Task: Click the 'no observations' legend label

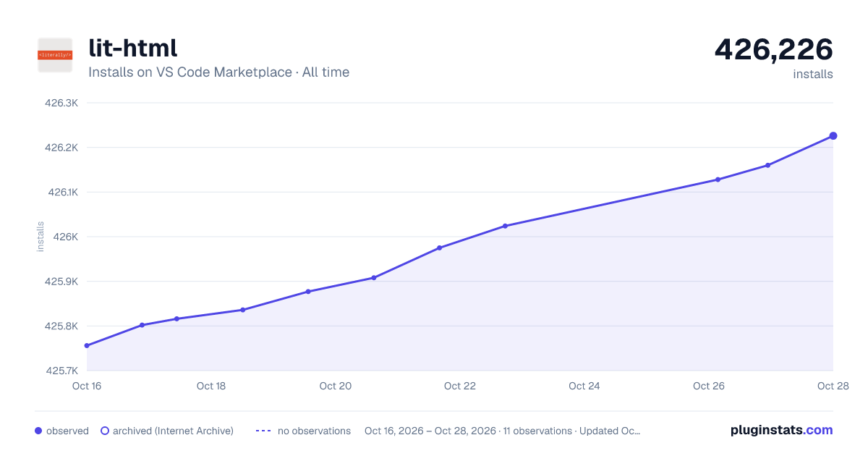Action: click(314, 431)
